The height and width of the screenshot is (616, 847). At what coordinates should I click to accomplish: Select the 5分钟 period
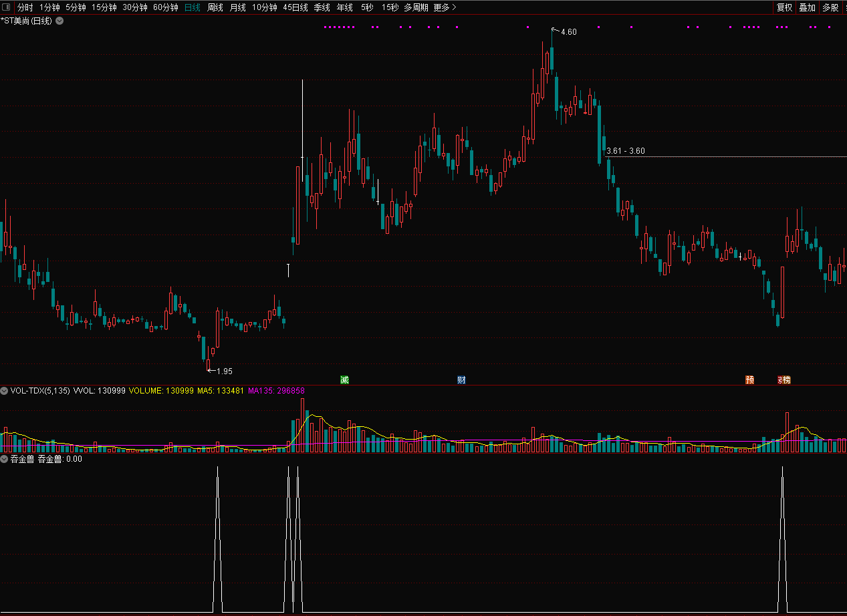(x=76, y=7)
